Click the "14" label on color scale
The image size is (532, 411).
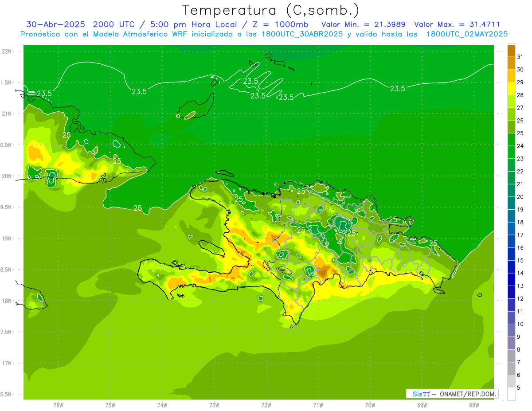[x=520, y=273]
